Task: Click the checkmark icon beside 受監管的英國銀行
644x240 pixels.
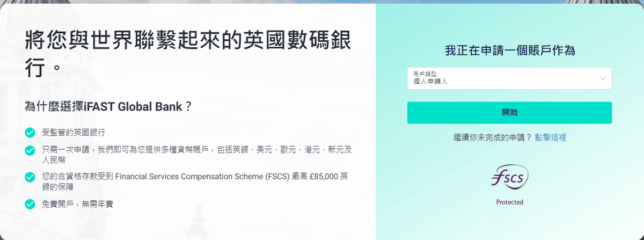Action: (x=30, y=132)
